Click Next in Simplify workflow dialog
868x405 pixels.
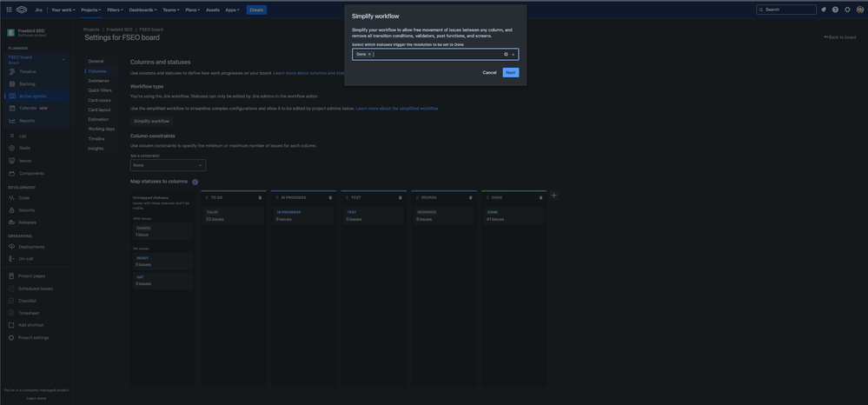click(x=511, y=73)
